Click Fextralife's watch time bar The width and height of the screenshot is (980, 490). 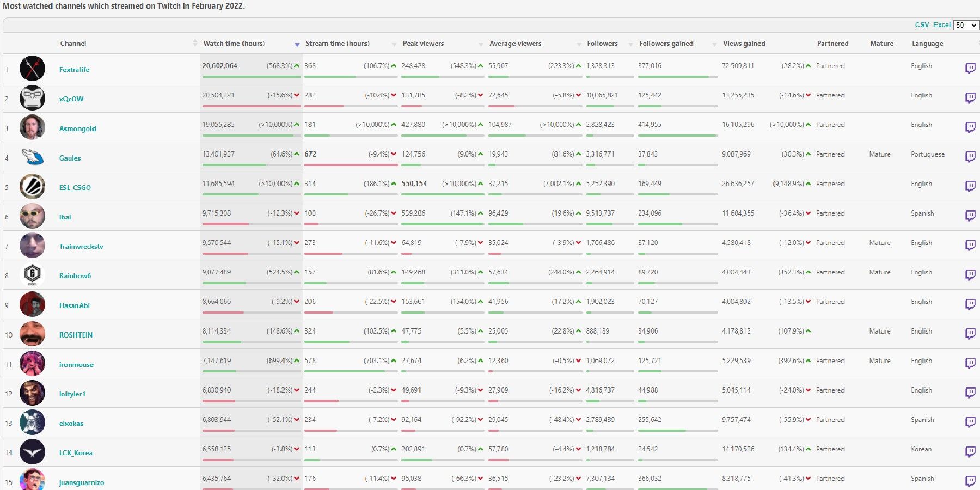pos(251,77)
